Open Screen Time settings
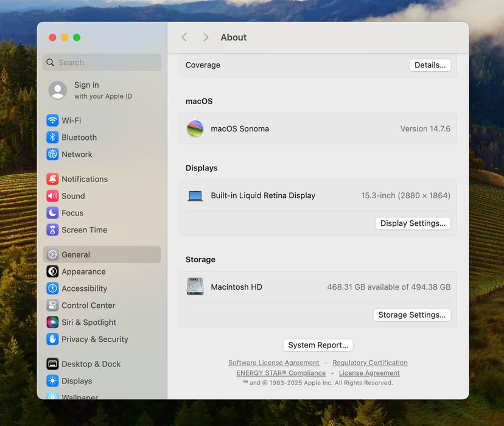 [84, 229]
